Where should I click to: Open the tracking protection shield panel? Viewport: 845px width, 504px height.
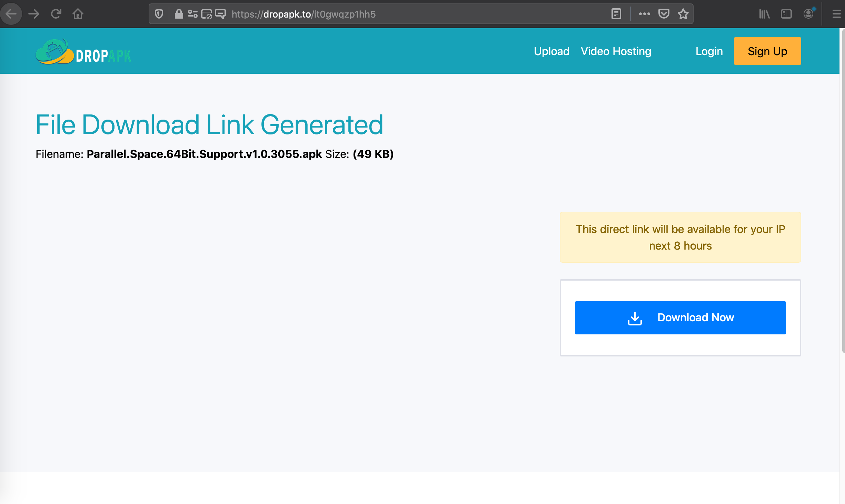point(159,14)
